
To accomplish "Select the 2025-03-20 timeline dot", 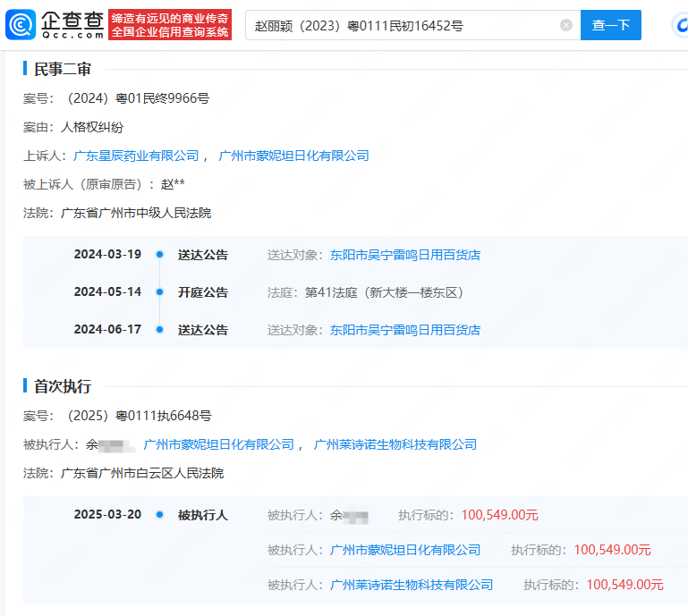I will point(160,514).
